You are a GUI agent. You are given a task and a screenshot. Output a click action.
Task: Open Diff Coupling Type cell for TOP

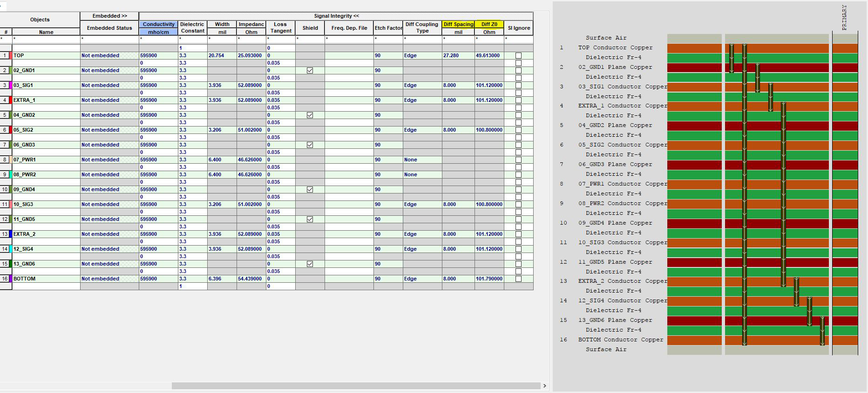422,55
